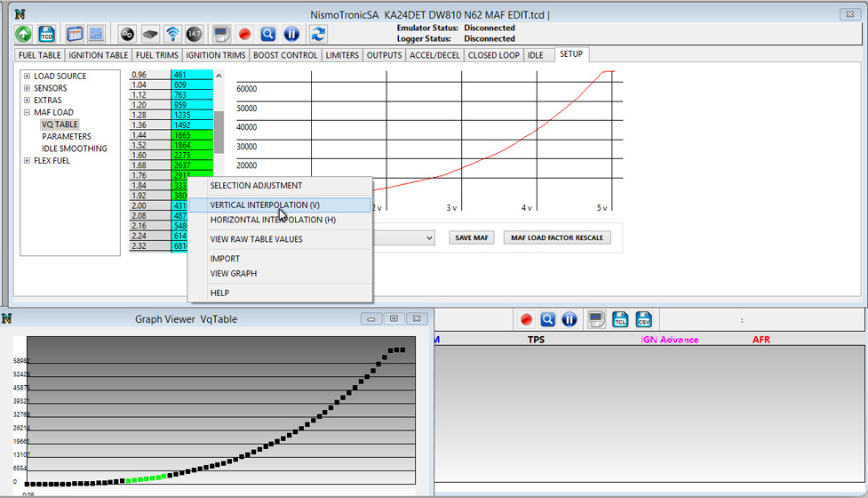Close the Graph Viewer VqTable window
Image resolution: width=868 pixels, height=498 pixels.
coord(417,319)
